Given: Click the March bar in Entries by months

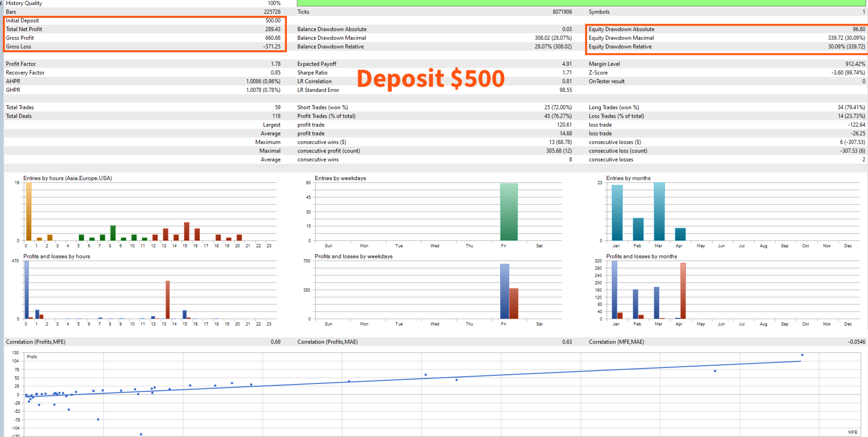Looking at the screenshot, I should pyautogui.click(x=659, y=211).
